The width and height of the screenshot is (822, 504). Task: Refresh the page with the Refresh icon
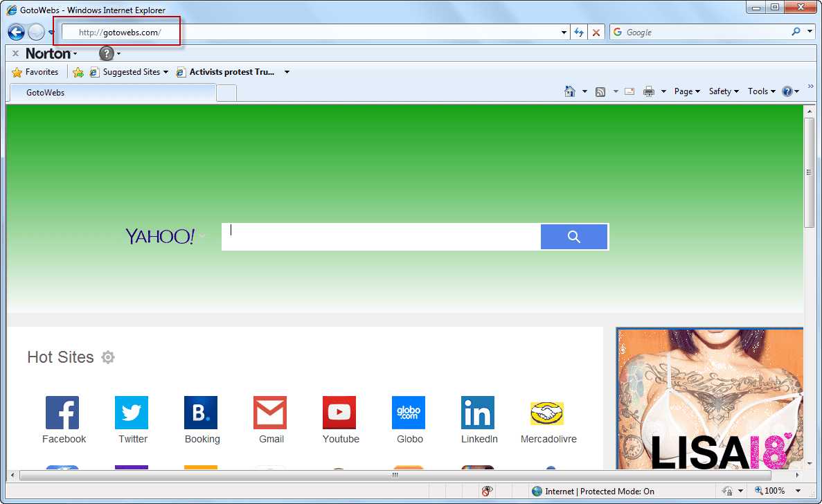click(579, 33)
